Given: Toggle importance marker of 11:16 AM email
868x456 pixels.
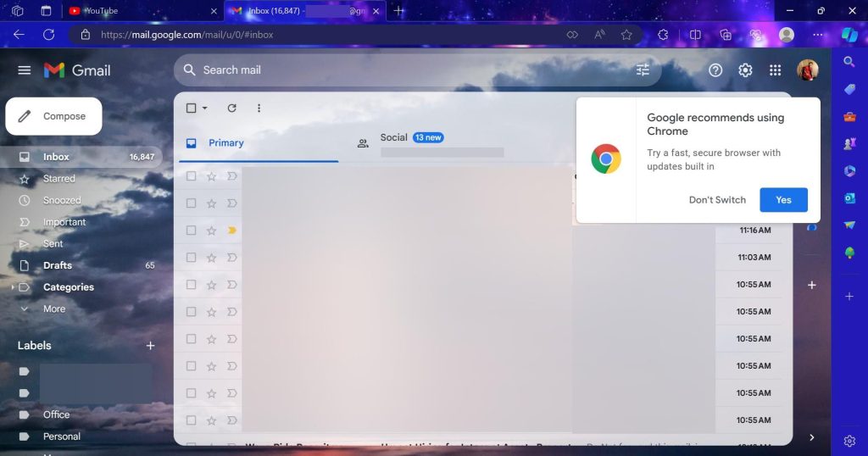Looking at the screenshot, I should click(232, 231).
